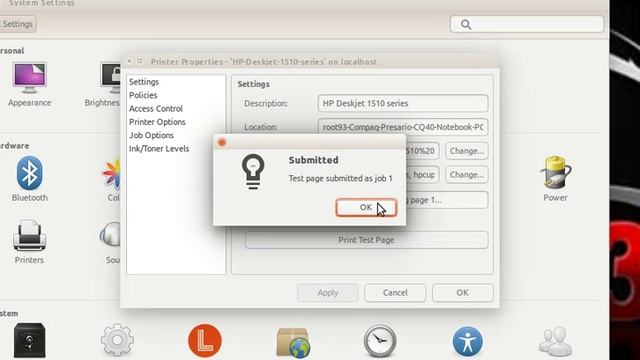640x360 pixels.
Task: Select Settings in the properties sidebar
Action: 144,82
